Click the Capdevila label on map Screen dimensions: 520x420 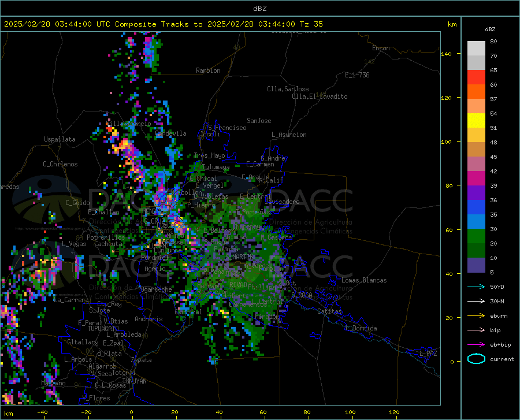171,133
